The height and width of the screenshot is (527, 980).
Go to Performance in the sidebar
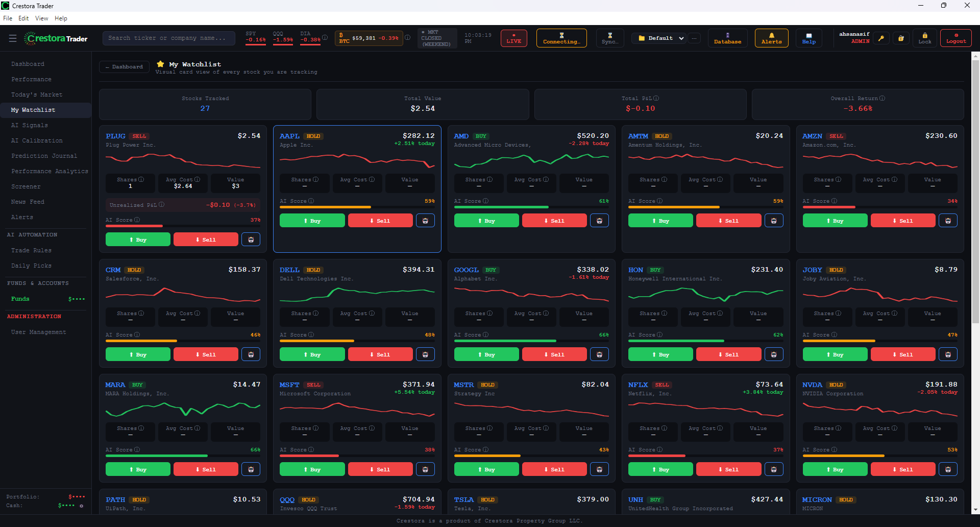(32, 80)
